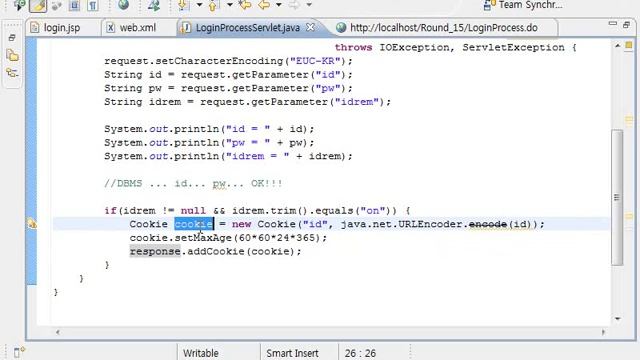
Task: Click the quick fix warning marker
Action: click(31, 224)
